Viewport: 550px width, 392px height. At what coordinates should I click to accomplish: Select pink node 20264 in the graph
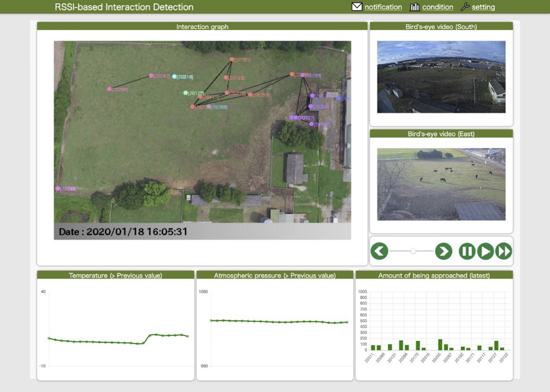(109, 89)
